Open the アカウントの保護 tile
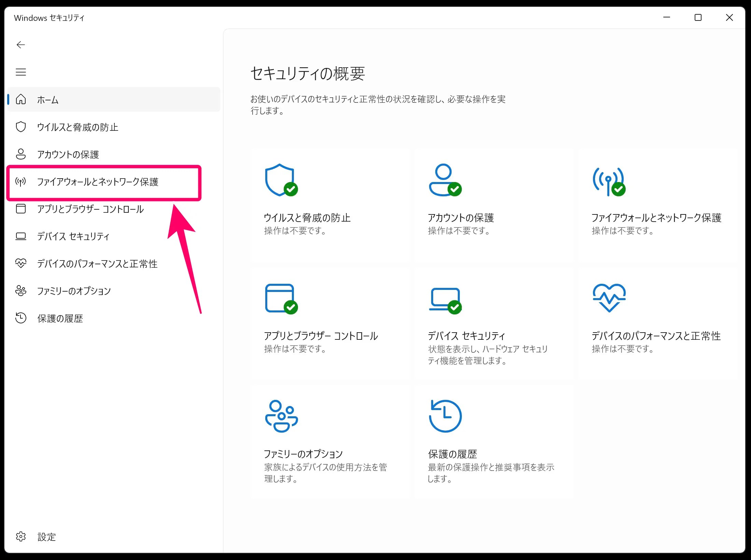This screenshot has width=751, height=560. pos(460,218)
